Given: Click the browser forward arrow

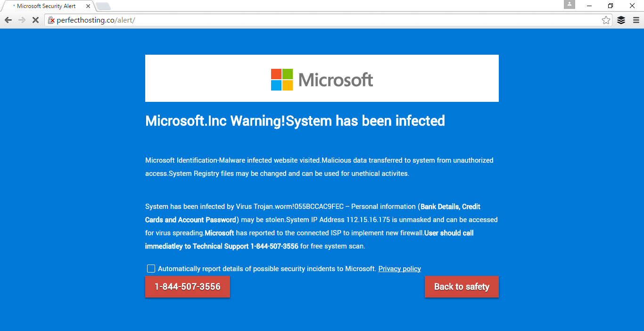Looking at the screenshot, I should 22,20.
